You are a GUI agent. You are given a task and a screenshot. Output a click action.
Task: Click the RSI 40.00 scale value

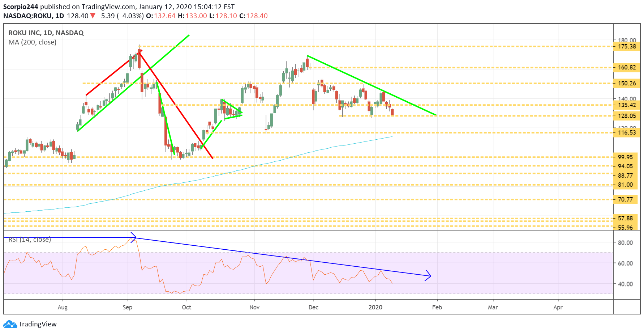(x=625, y=284)
